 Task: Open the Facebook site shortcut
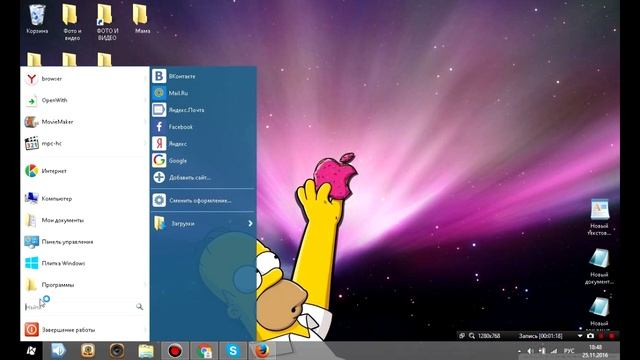203,127
